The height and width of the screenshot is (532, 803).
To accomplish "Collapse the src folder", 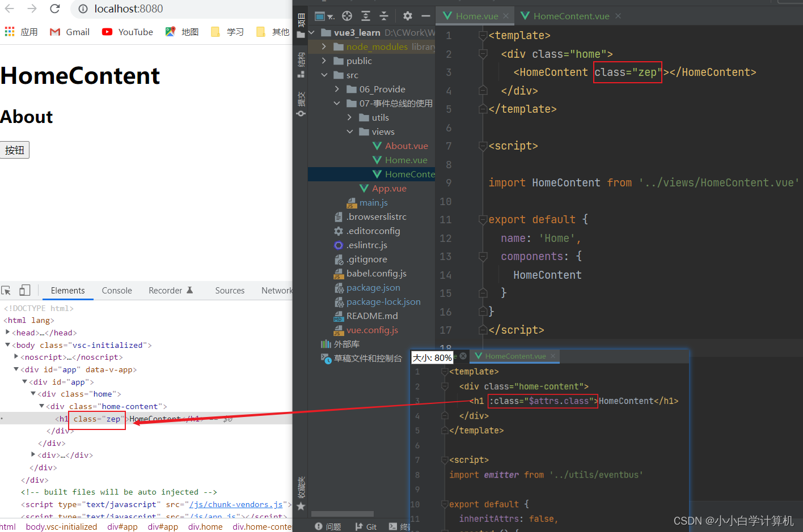I will click(324, 75).
